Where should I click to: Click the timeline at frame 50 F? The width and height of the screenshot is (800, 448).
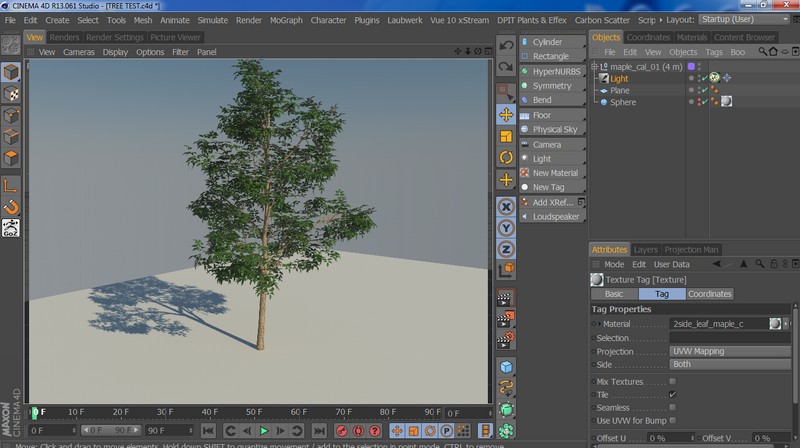click(254, 412)
